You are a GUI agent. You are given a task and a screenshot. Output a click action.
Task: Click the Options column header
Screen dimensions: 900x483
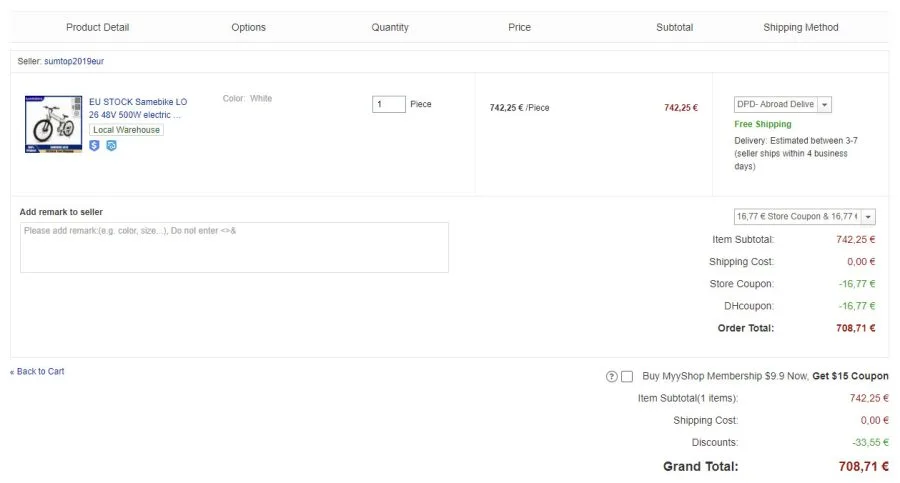click(248, 27)
